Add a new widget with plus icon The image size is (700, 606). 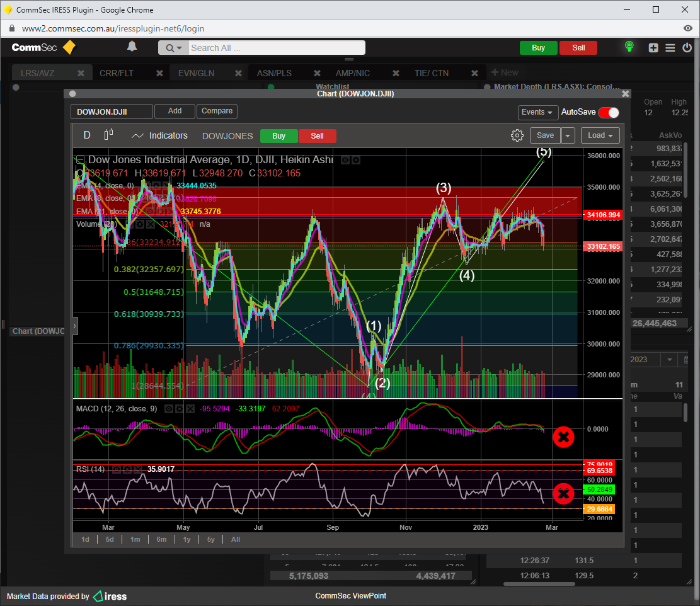point(653,48)
